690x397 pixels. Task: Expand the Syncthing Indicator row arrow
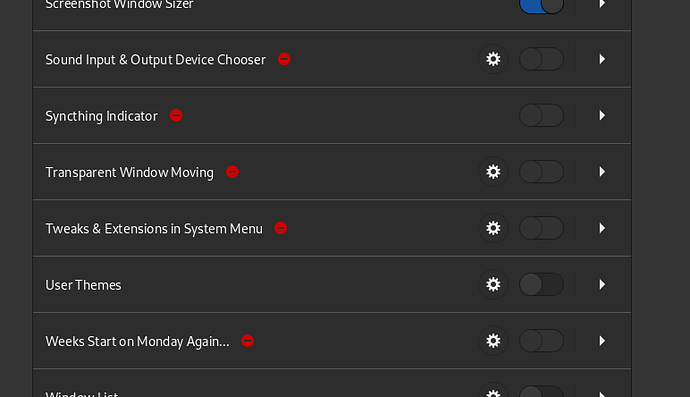602,115
